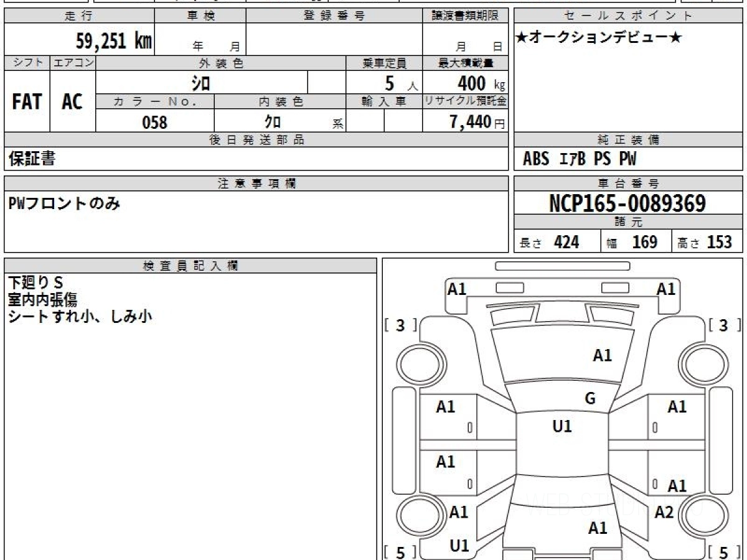Select the length value 424
The image size is (747, 560).
click(x=566, y=242)
